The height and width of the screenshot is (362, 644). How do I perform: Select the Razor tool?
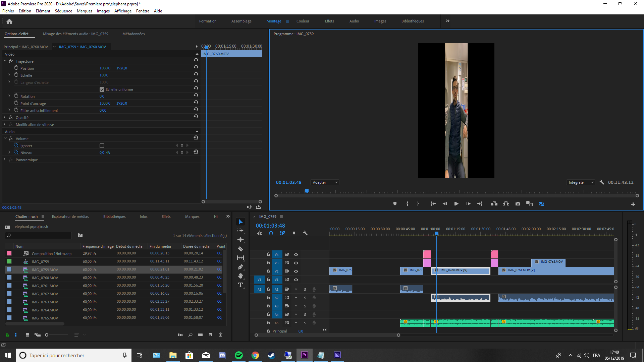click(x=240, y=249)
